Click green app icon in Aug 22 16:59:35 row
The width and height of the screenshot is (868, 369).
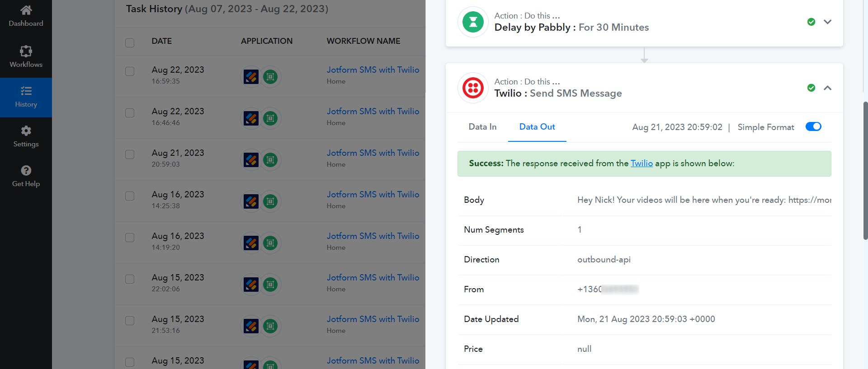[270, 76]
